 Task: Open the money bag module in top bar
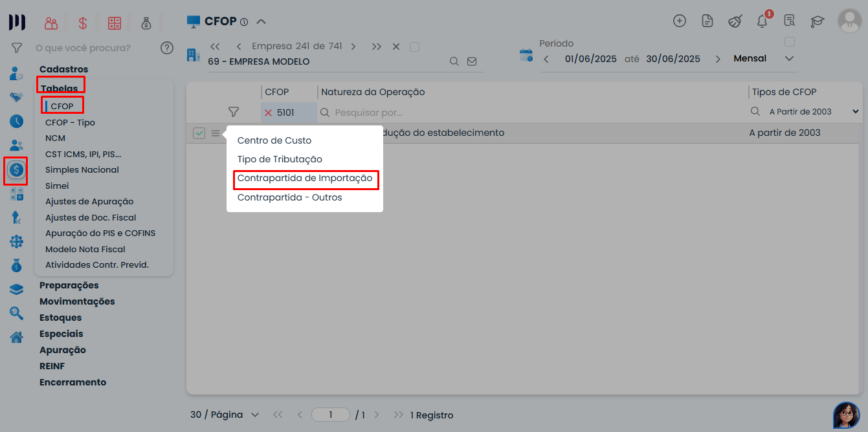146,23
